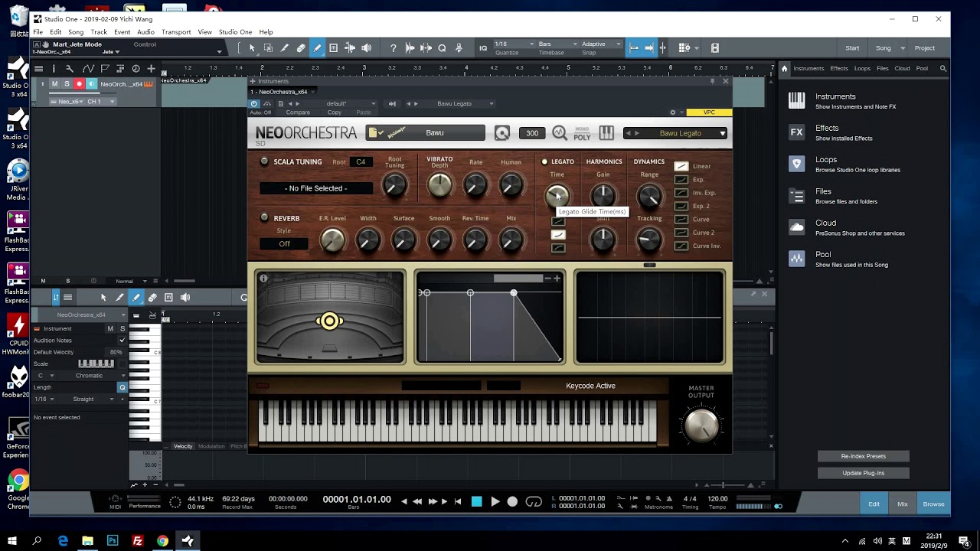Select the Linear dynamics curve

tap(681, 166)
